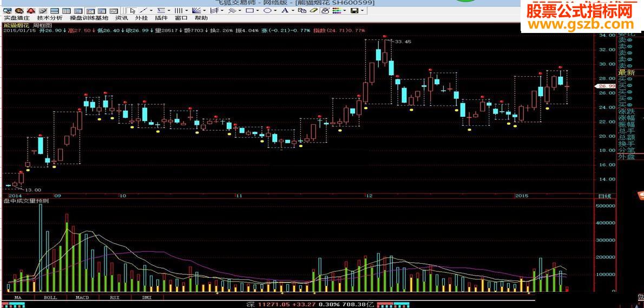
Task: Click the 13.00 low price label
Action: (x=33, y=190)
